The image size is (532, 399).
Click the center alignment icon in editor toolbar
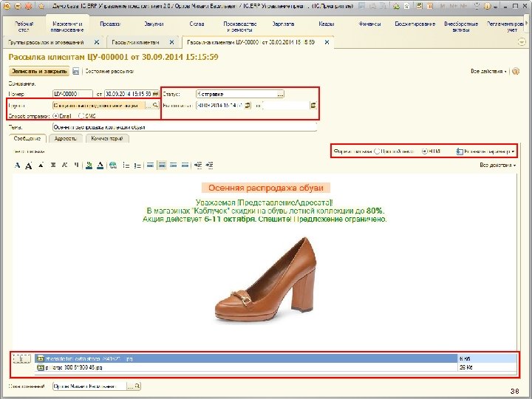pos(160,165)
